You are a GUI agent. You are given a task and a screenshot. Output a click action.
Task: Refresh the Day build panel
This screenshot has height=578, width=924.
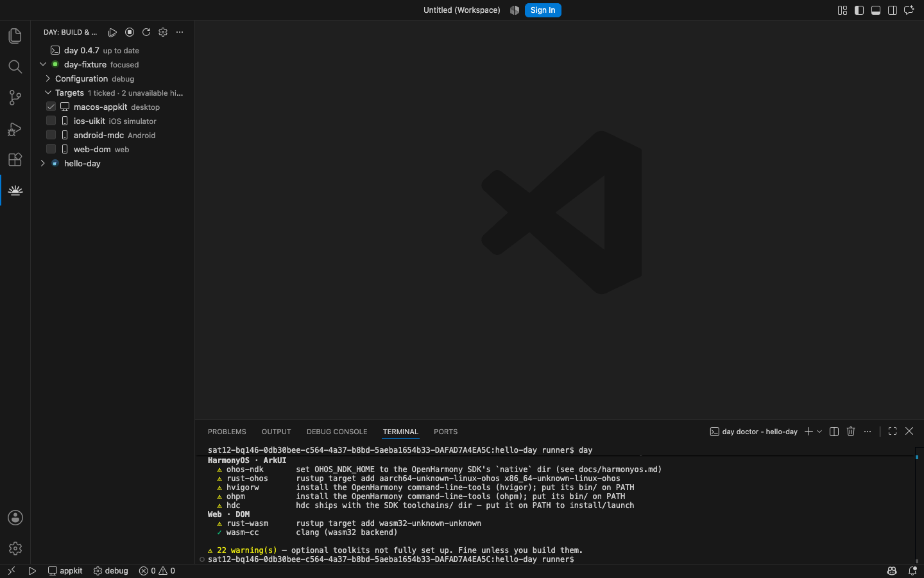[146, 32]
